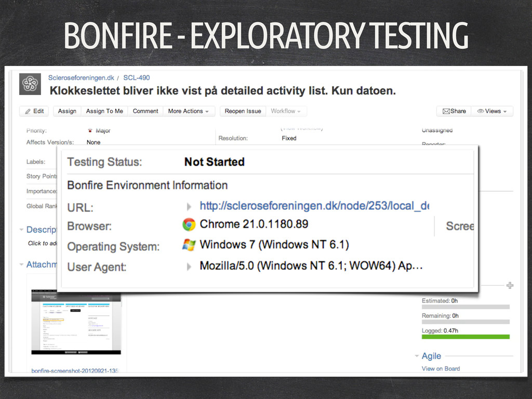The width and height of the screenshot is (532, 399).
Task: Click the Windows 7 operating system icon
Action: [x=189, y=245]
